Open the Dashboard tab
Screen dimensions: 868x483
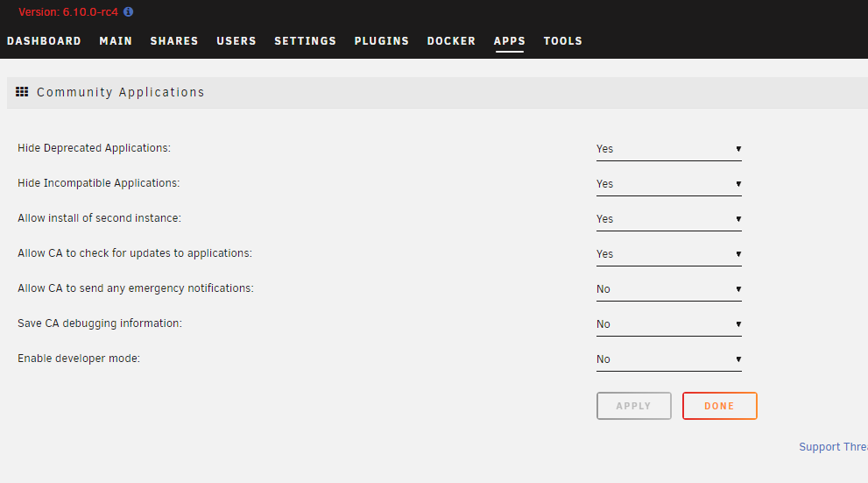[x=44, y=41]
